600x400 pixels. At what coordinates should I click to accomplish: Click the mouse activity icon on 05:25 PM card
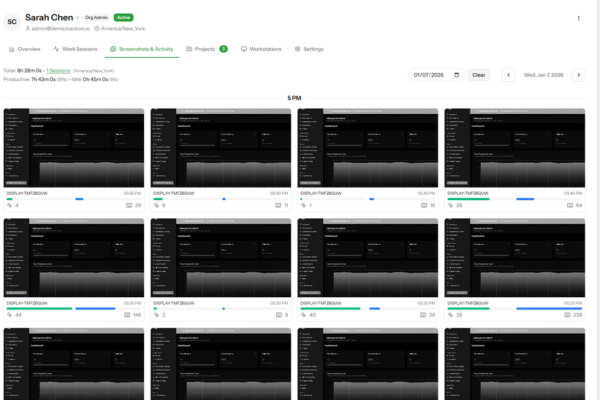(x=303, y=315)
